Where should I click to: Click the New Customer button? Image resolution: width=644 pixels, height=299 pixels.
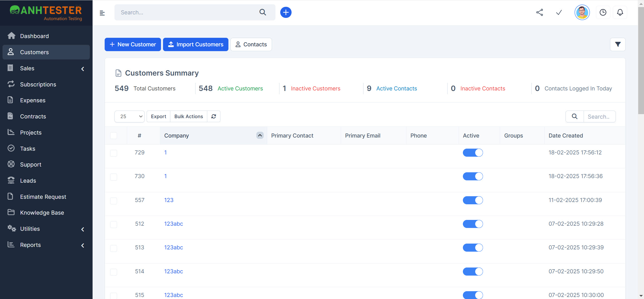(133, 44)
